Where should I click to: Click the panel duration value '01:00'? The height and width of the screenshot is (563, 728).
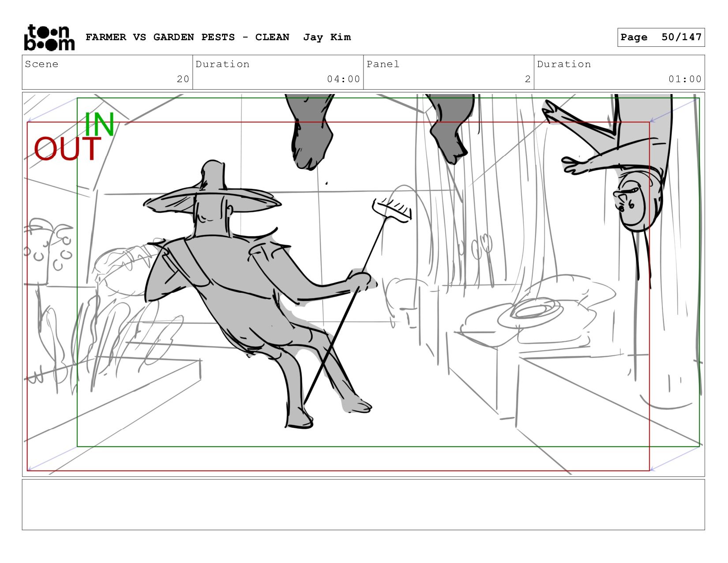pos(685,79)
